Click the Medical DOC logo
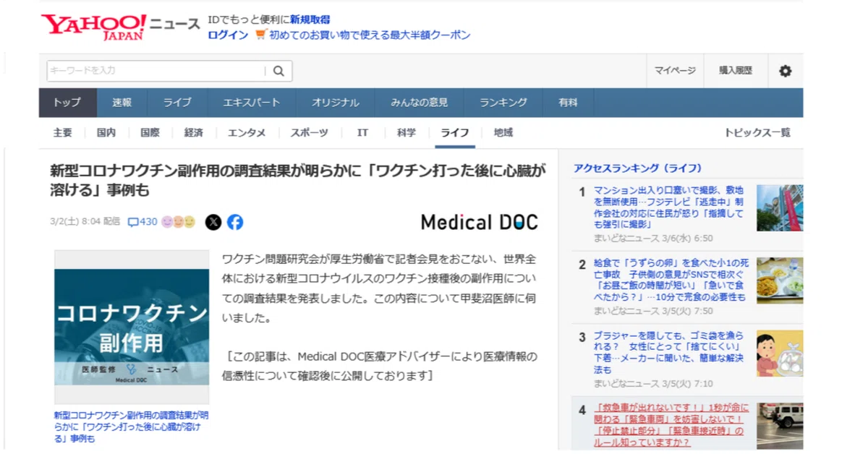 tap(480, 222)
